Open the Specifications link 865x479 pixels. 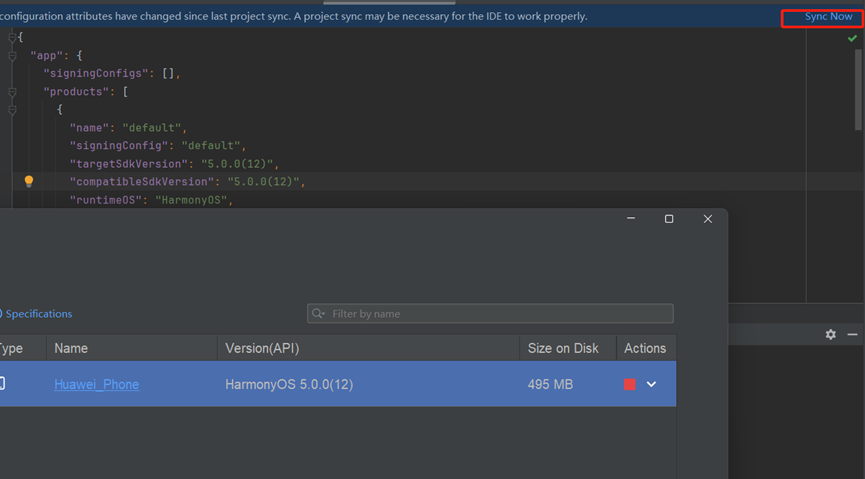39,313
